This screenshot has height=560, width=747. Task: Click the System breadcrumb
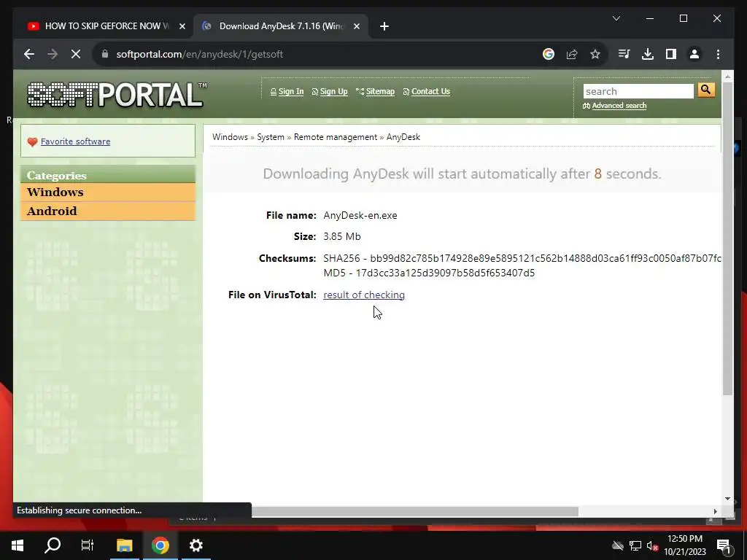click(271, 137)
